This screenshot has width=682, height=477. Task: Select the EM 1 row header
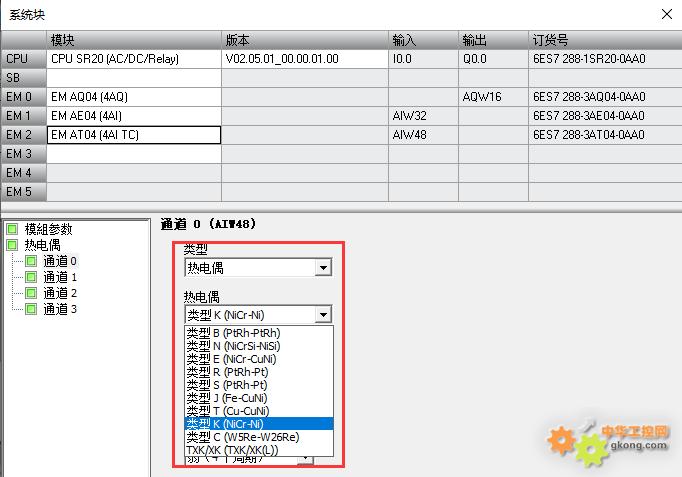pos(24,116)
